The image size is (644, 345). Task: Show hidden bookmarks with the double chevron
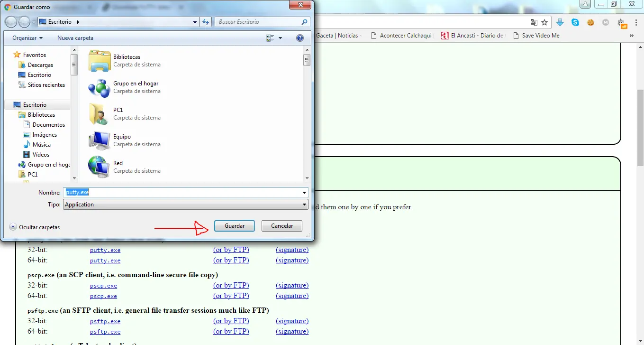click(632, 36)
